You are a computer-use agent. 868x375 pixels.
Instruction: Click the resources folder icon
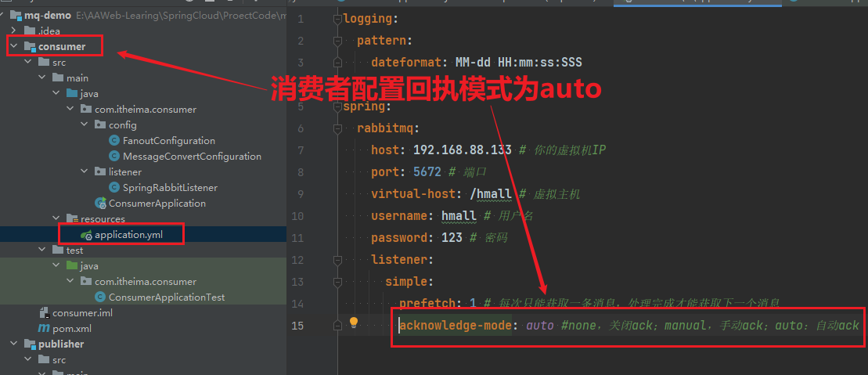tap(72, 218)
